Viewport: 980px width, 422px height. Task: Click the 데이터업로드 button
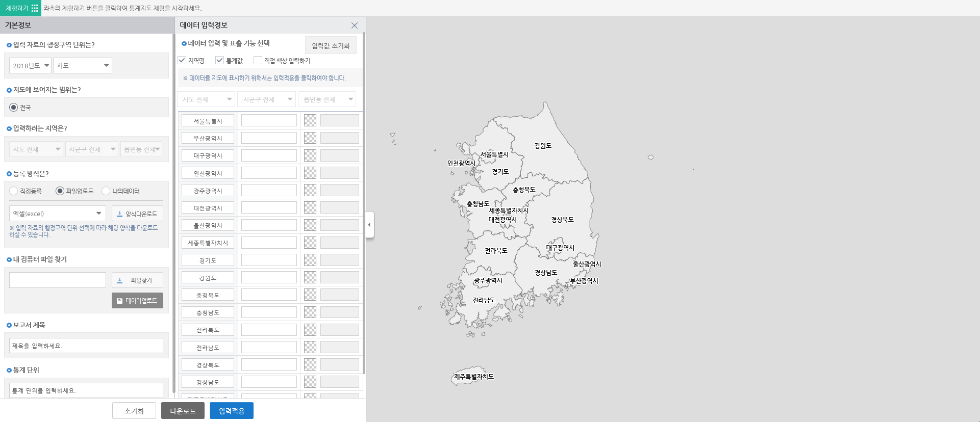(x=137, y=301)
